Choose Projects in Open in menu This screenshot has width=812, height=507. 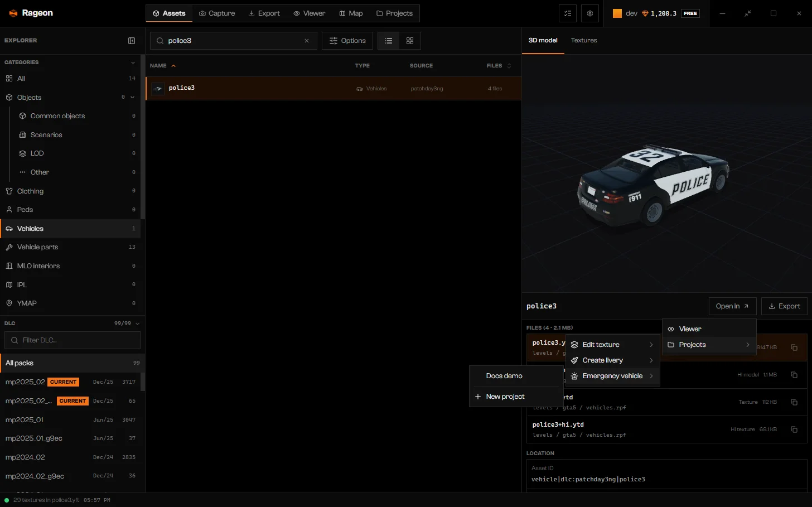[709, 345]
